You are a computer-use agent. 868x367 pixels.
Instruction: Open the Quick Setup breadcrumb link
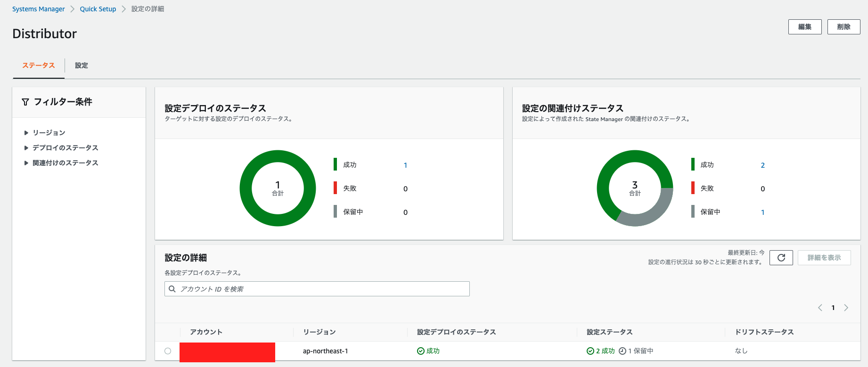coord(98,9)
